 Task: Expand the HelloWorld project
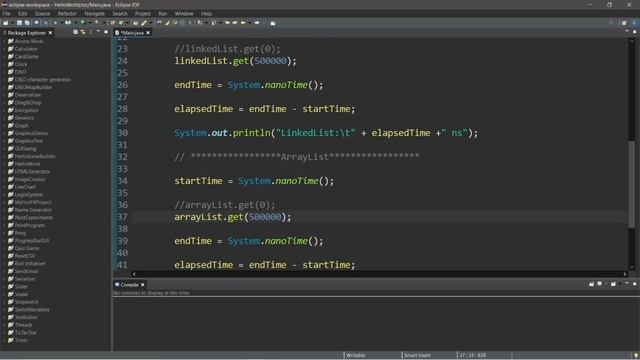click(x=4, y=164)
